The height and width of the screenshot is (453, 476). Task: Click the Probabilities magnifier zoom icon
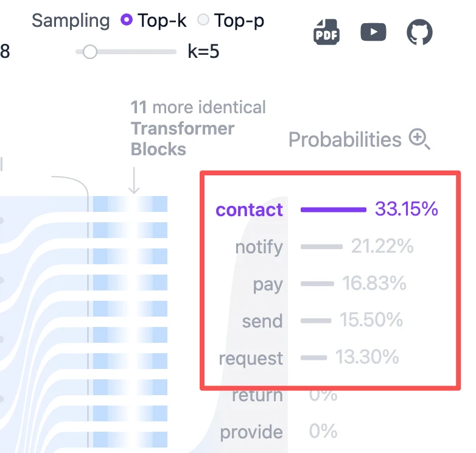pos(419,139)
